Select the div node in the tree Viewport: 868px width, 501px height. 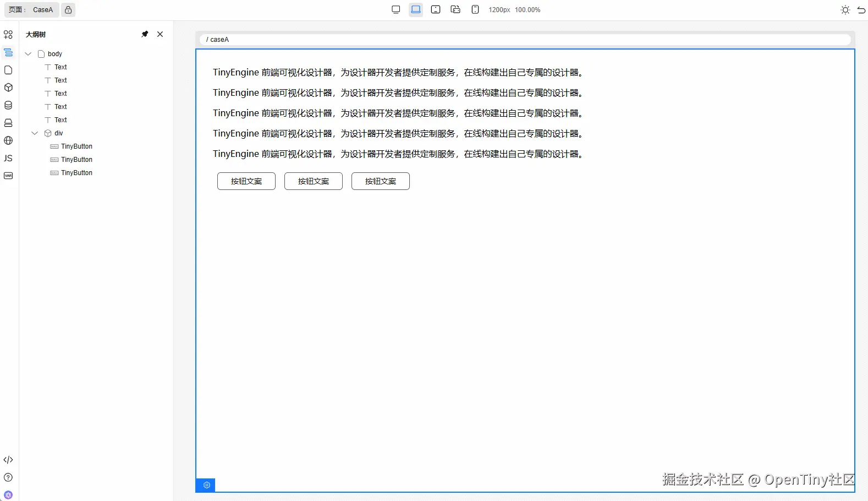[58, 133]
